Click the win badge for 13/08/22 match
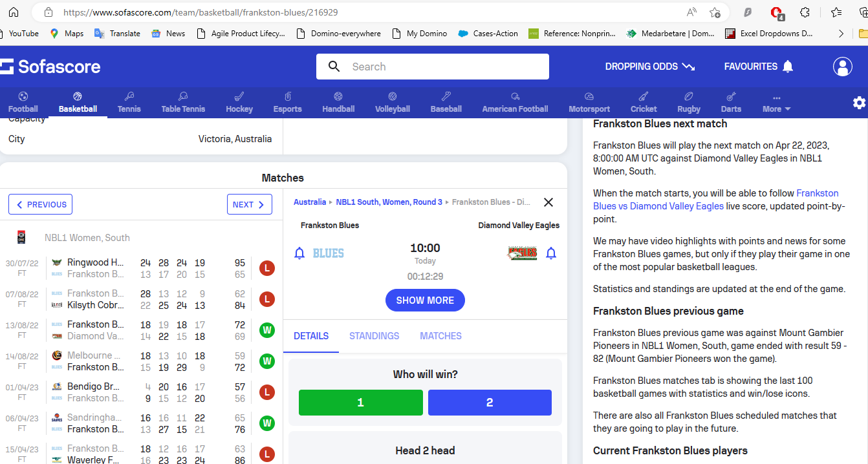The image size is (868, 464). (x=266, y=330)
